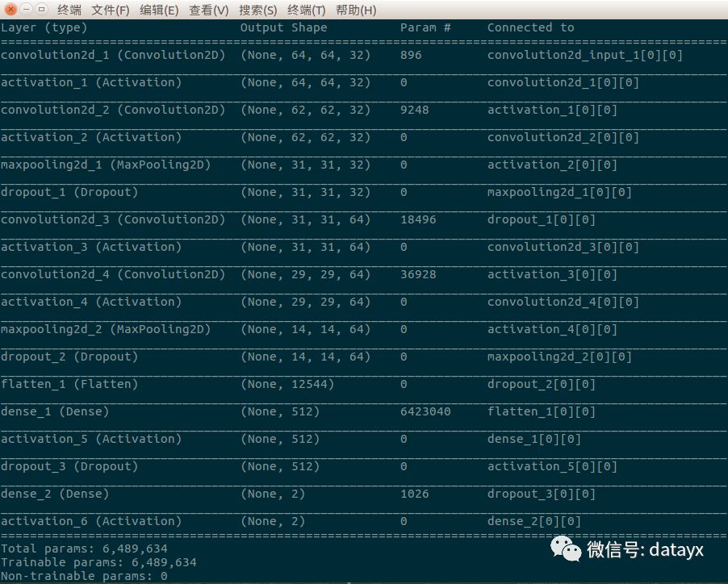Screen dimensions: 728x584
Task: Click the 'Output Shape' column header
Action: coord(283,28)
